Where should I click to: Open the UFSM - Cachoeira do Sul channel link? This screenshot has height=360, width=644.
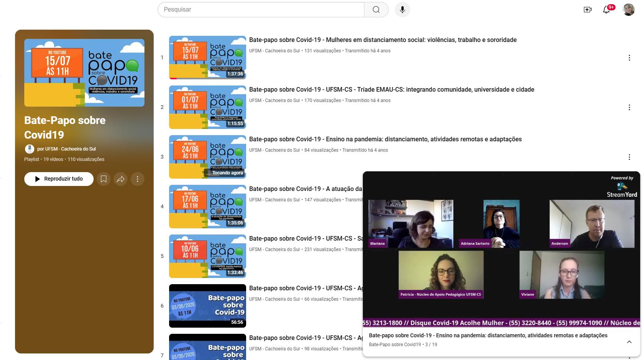point(66,149)
